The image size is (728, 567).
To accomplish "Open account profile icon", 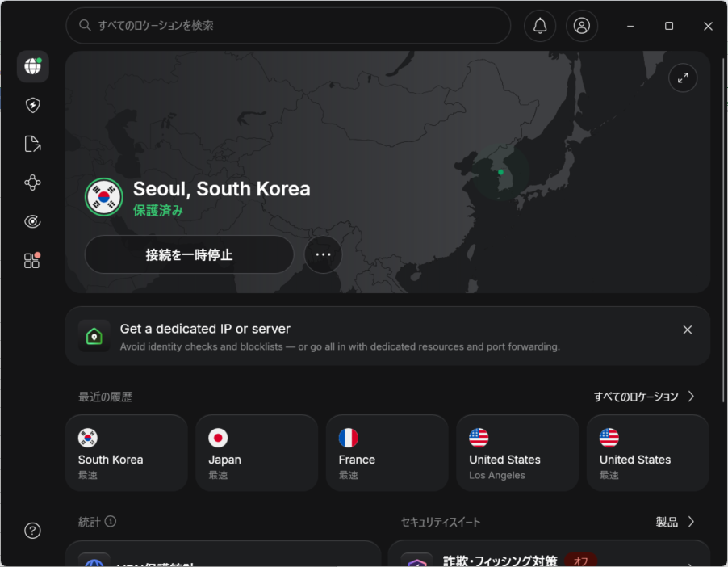I will click(x=582, y=26).
